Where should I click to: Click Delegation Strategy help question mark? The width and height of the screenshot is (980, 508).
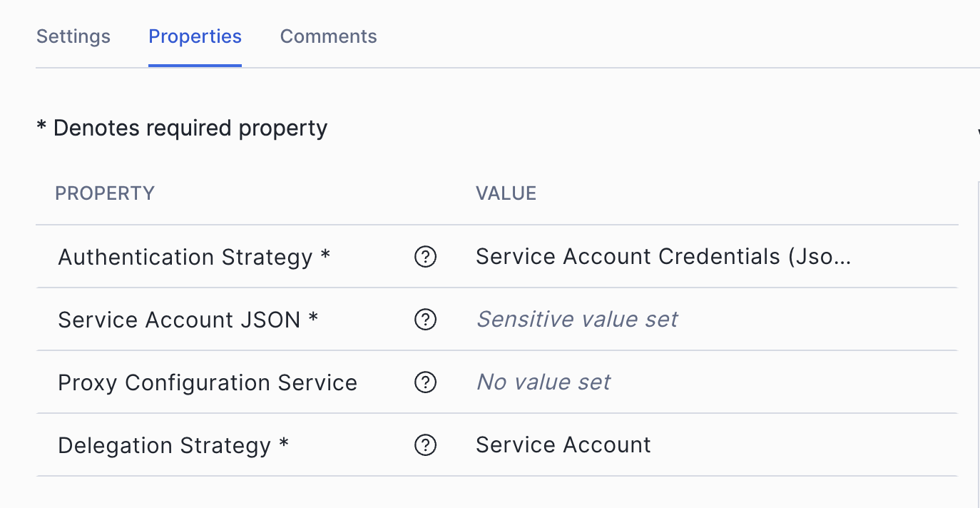click(425, 445)
